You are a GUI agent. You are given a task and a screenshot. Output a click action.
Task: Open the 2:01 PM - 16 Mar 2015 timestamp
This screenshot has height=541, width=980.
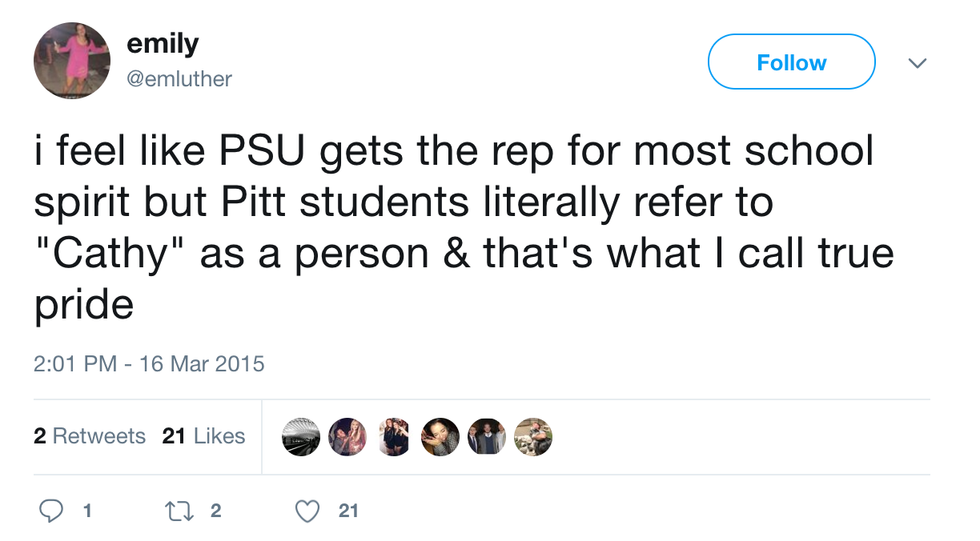(149, 363)
